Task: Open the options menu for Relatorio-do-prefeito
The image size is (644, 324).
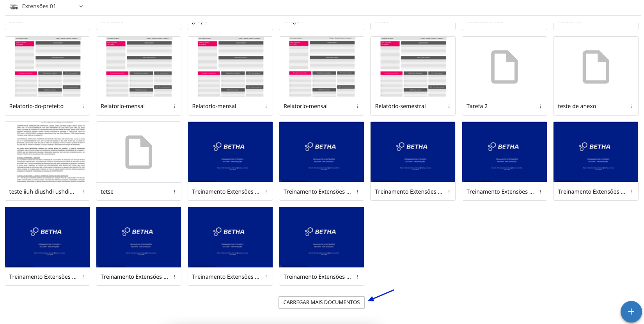Action: (83, 106)
